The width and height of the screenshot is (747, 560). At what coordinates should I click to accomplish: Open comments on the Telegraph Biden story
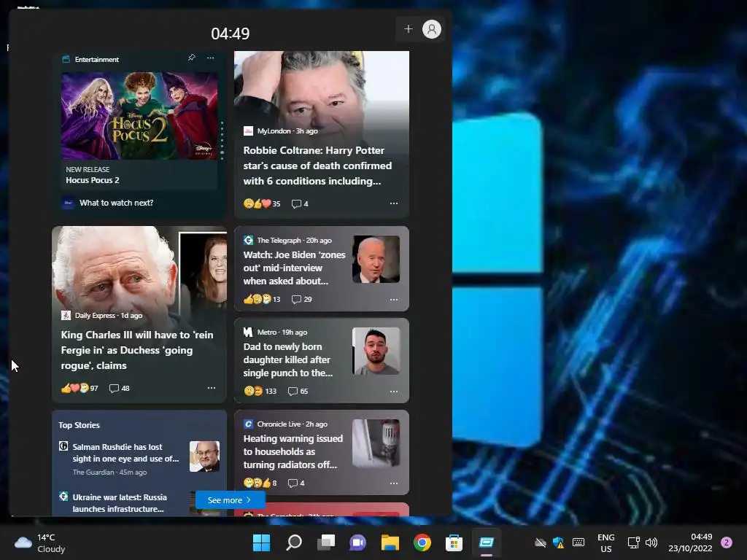tap(301, 299)
